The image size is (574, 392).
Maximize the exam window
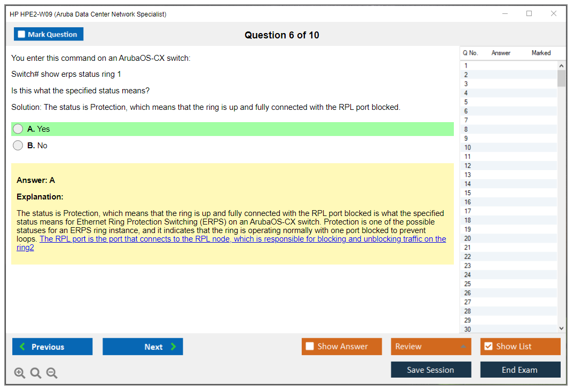[529, 14]
